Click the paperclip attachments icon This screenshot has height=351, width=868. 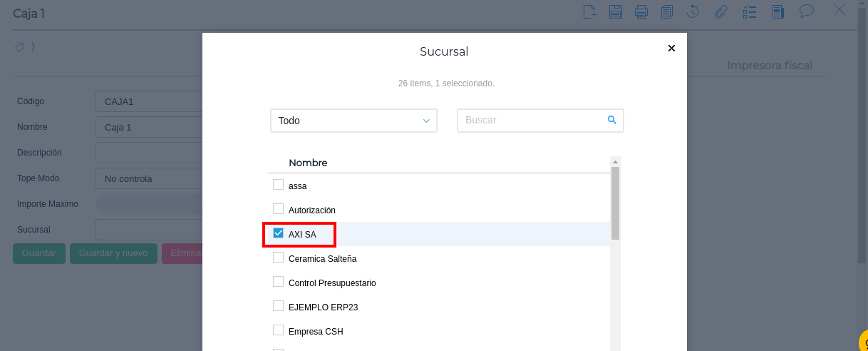tap(720, 11)
